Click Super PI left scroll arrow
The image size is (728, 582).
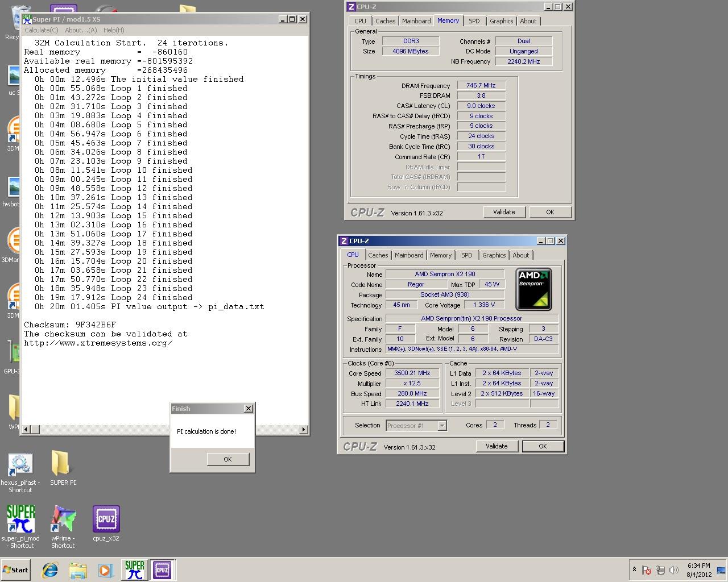click(26, 430)
